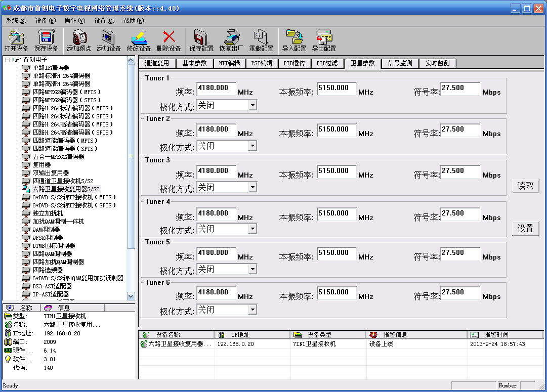Select 四路加扰QAM调制器 in device tree
547x392 pixels.
[58, 262]
